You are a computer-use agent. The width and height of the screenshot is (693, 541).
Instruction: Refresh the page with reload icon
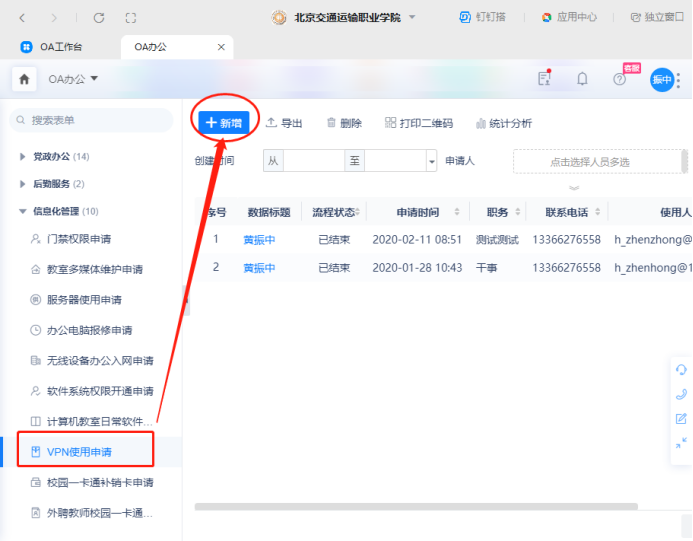(x=98, y=18)
